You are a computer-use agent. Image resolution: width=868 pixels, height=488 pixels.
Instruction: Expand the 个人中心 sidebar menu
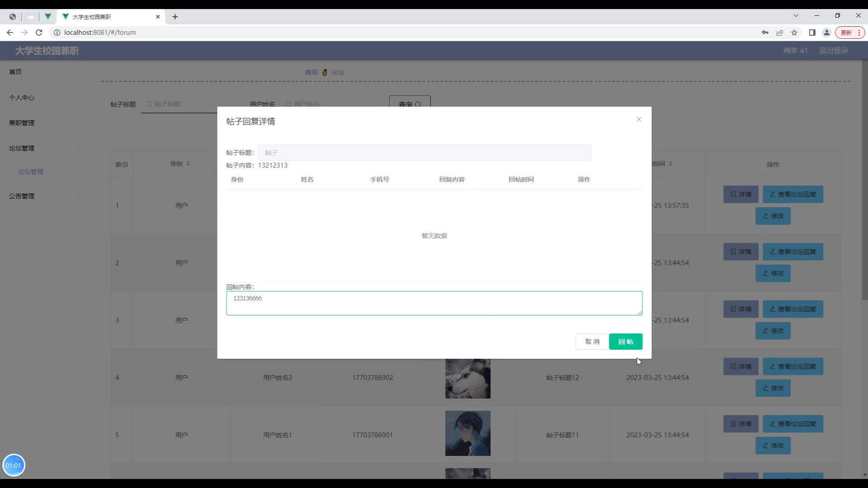point(22,98)
